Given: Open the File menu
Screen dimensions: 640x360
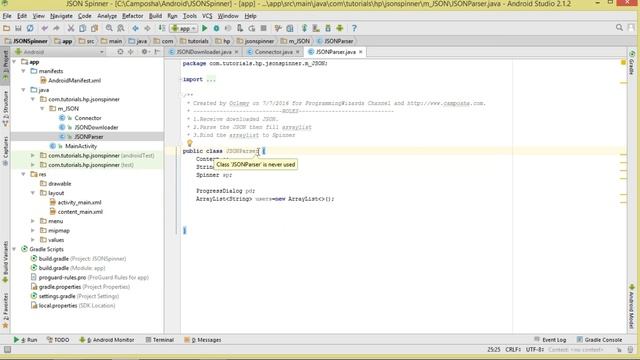Looking at the screenshot, I should [7, 16].
